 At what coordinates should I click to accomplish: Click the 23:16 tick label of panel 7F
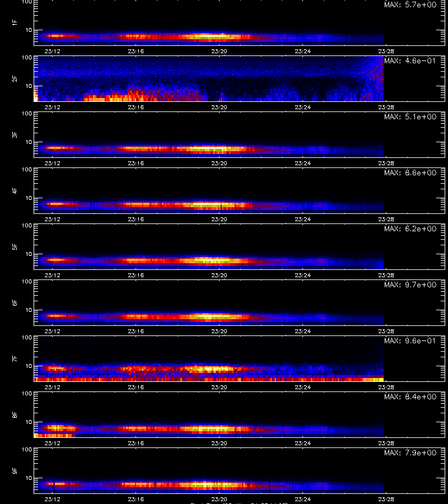[136, 387]
